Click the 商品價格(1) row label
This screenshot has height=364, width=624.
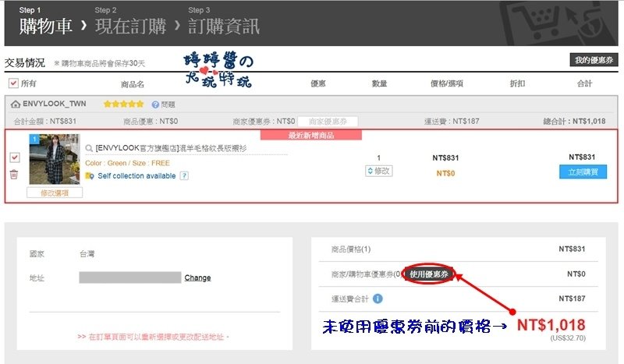[351, 249]
